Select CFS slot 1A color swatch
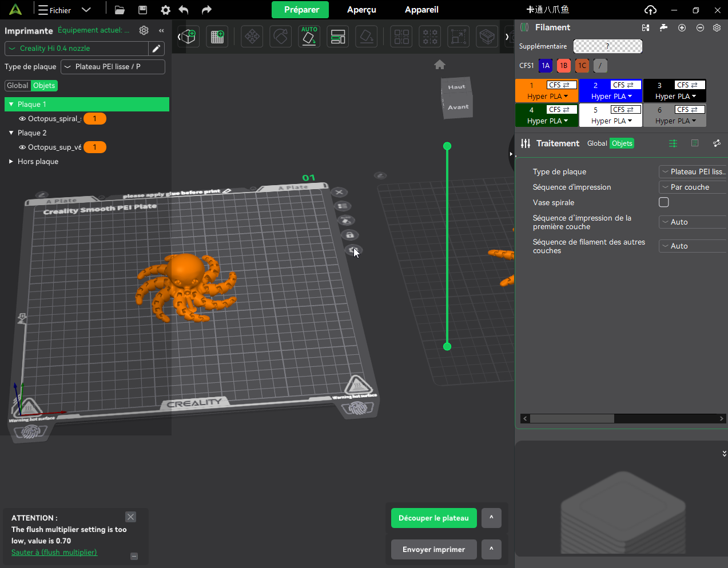The height and width of the screenshot is (568, 728). [546, 66]
